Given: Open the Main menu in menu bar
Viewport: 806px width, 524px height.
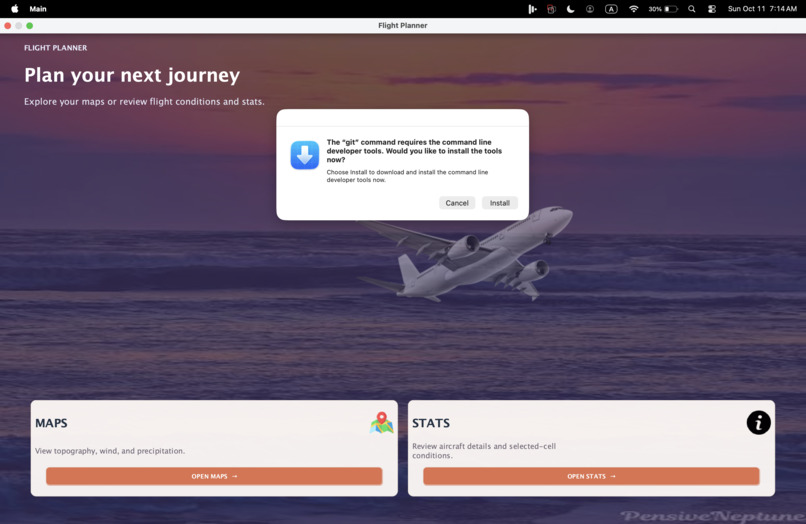Looking at the screenshot, I should click(x=38, y=9).
